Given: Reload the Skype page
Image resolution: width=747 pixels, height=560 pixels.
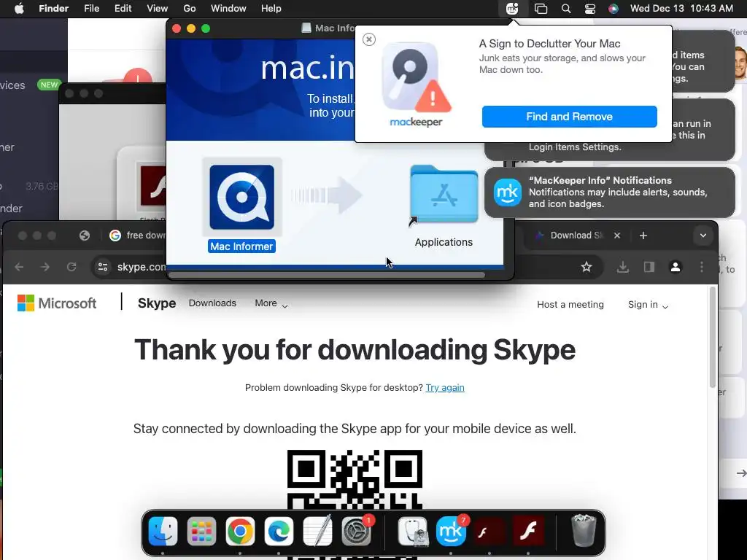Looking at the screenshot, I should point(71,267).
